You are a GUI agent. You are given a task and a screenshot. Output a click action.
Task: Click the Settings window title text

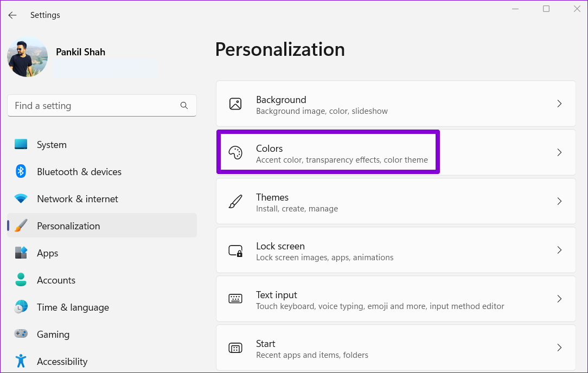(x=45, y=15)
